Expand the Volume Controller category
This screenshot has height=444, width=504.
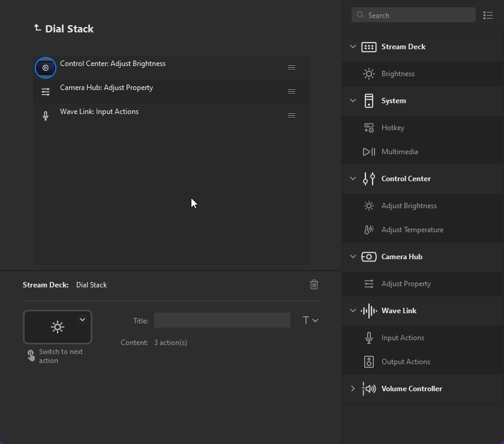pyautogui.click(x=353, y=389)
